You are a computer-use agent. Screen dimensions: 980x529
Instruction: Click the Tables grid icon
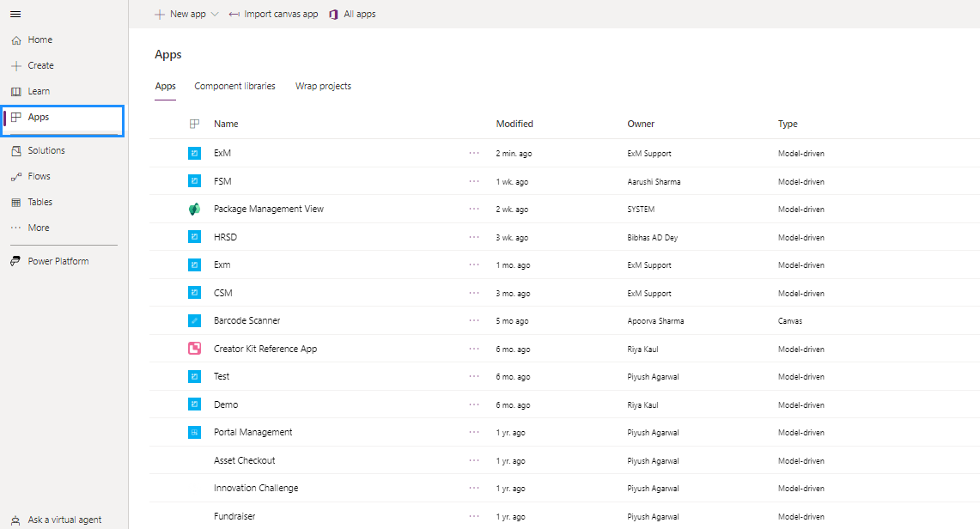click(x=16, y=203)
